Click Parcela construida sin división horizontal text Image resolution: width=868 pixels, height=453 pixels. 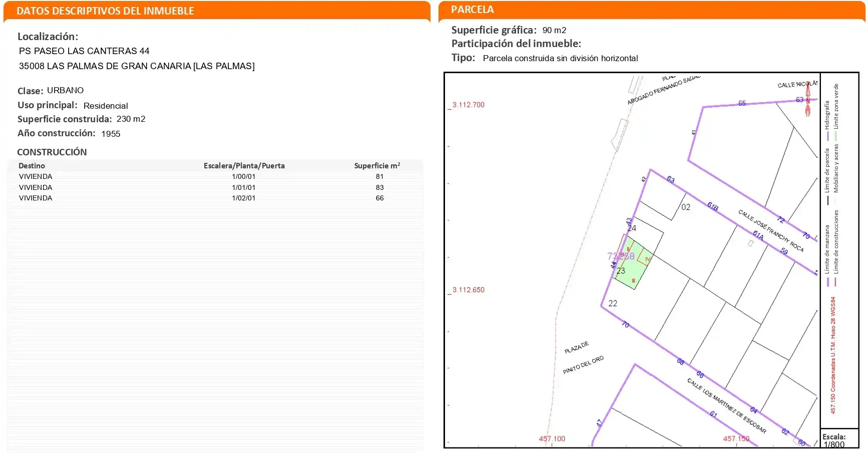pyautogui.click(x=560, y=58)
